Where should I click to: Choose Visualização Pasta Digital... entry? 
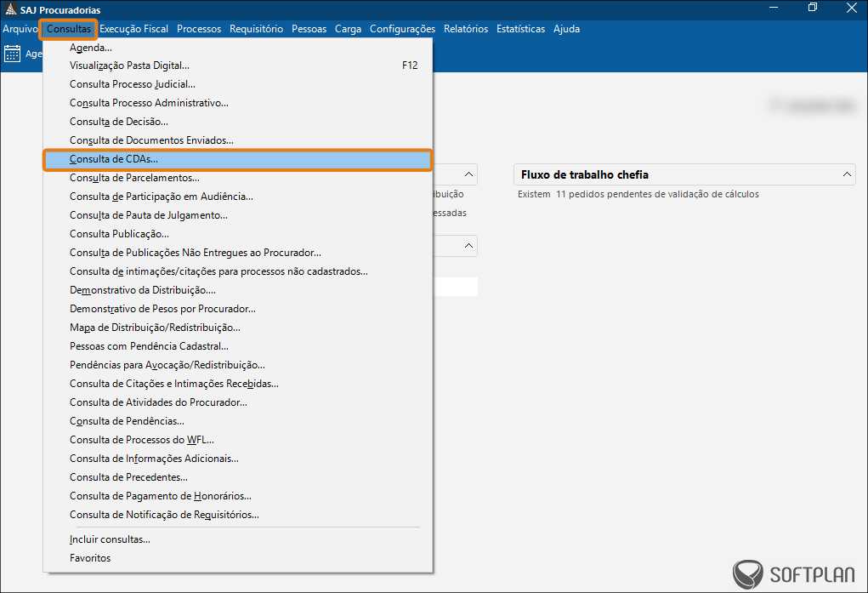[x=238, y=66]
